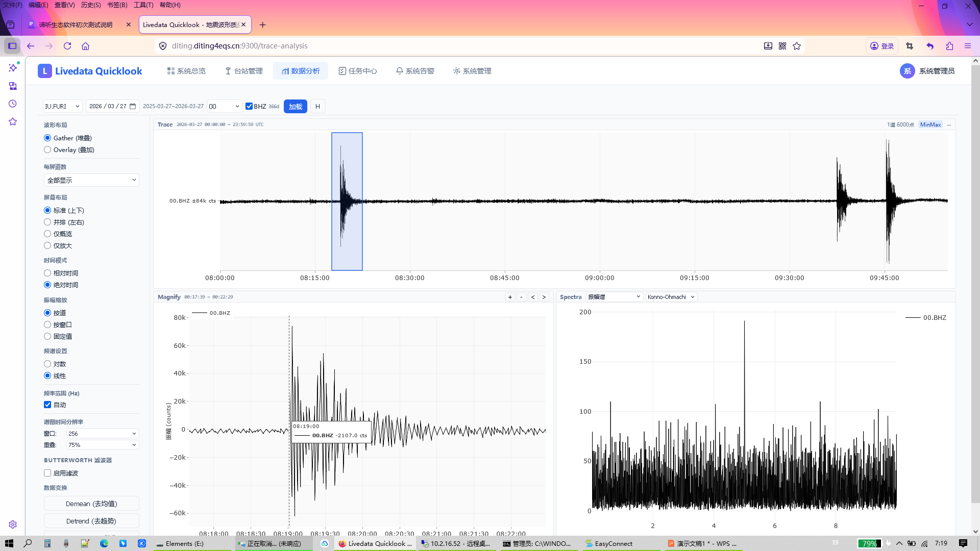The image size is (980, 551).
Task: Click the Magnify plus zoom-in button
Action: (x=510, y=297)
